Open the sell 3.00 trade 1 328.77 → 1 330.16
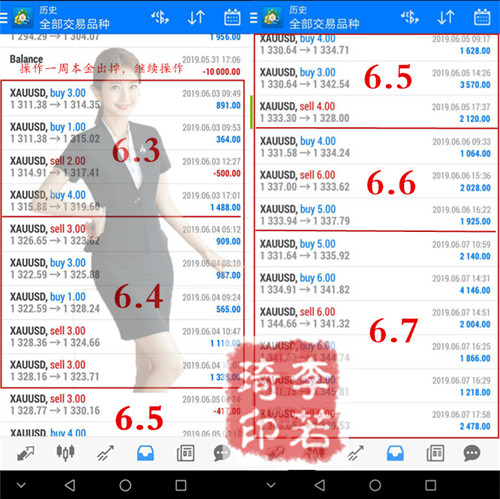 pos(125,405)
